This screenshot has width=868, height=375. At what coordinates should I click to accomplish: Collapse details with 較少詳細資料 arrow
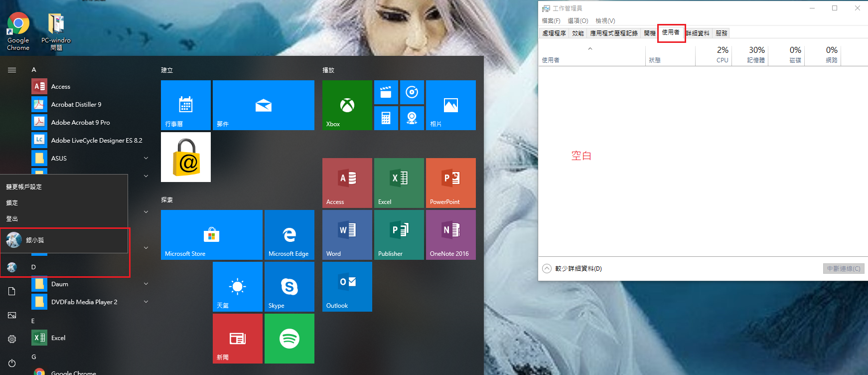pos(547,268)
